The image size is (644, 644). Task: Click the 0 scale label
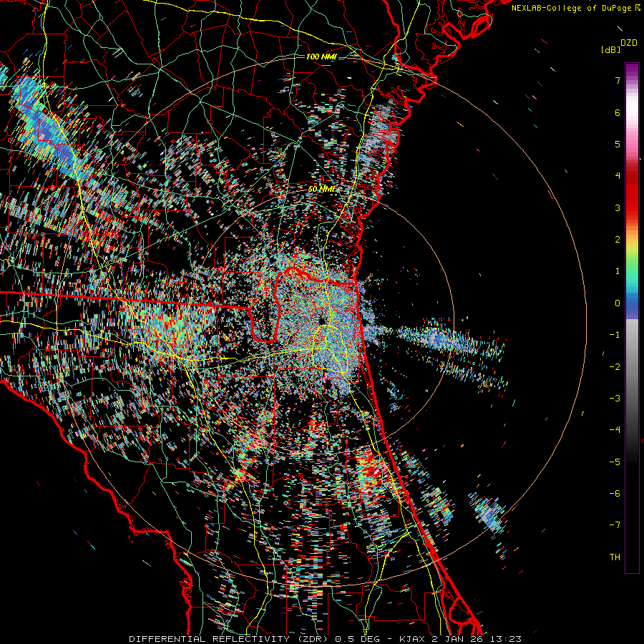(x=618, y=303)
